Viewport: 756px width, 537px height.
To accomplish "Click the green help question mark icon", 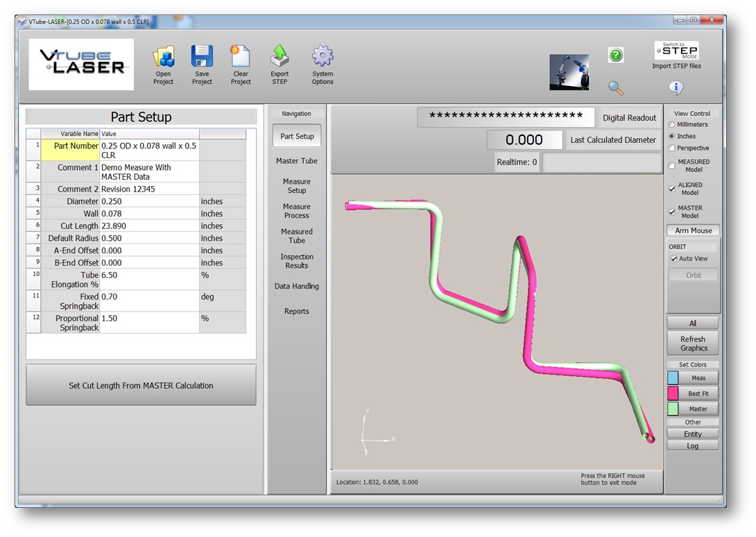I will [615, 55].
